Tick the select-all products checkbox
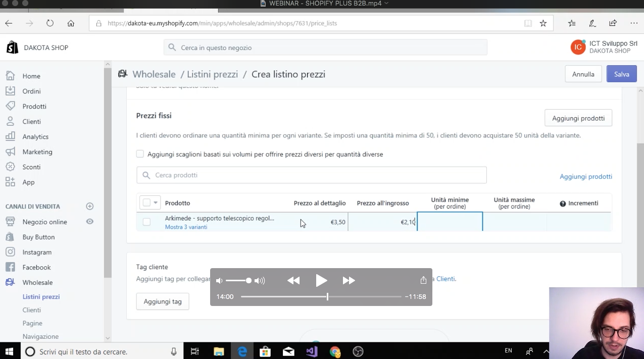Viewport: 644px width, 359px height. [146, 202]
